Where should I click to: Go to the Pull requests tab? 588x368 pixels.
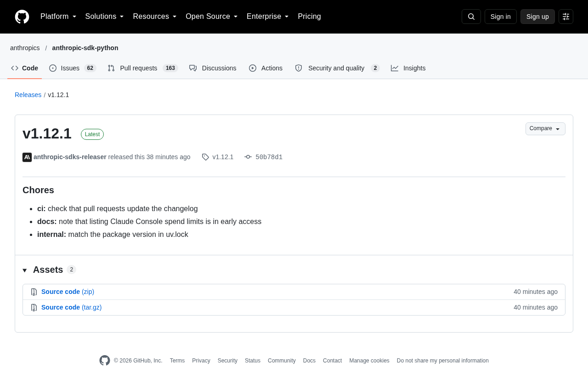143,68
